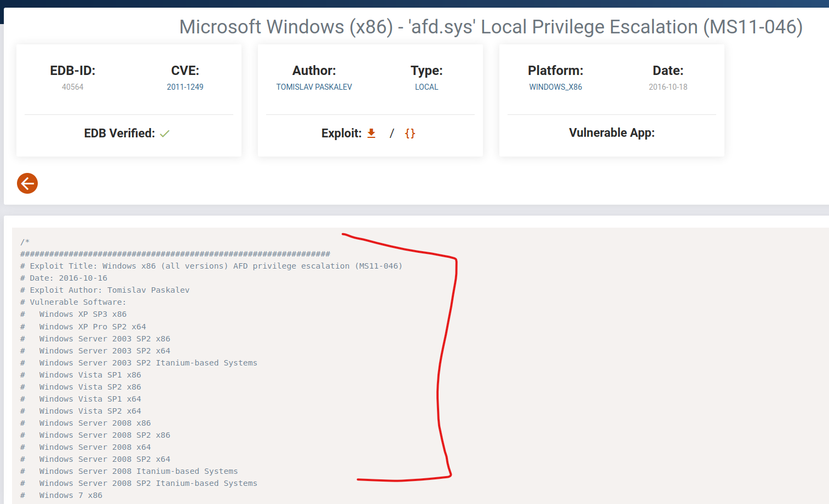Viewport: 829px width, 504px height.
Task: Open CVE 2011-1249 link
Action: tap(185, 87)
